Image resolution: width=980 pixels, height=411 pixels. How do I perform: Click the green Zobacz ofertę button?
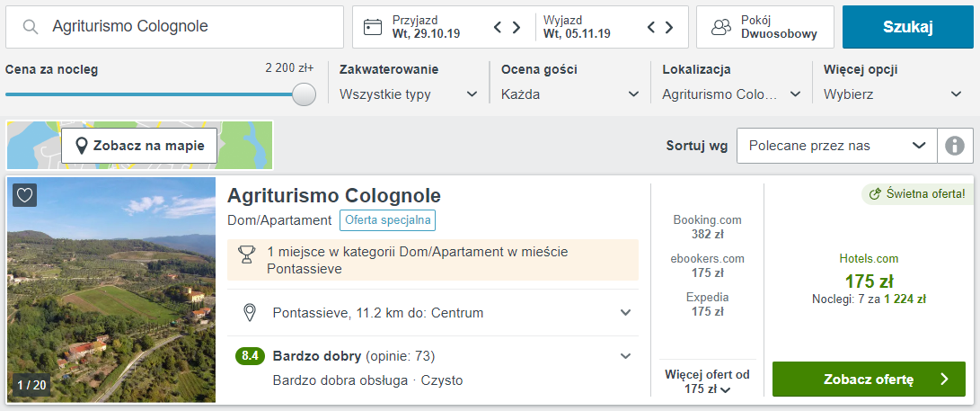[x=869, y=380]
